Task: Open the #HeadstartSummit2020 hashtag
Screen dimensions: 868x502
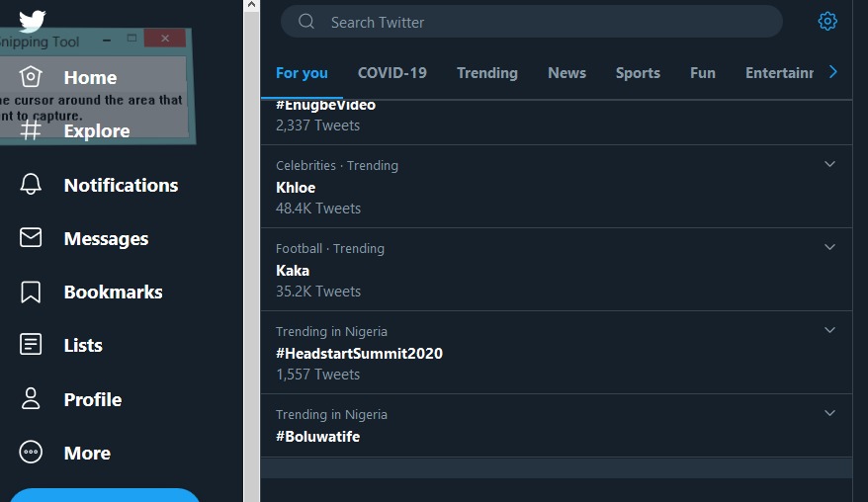Action: tap(359, 354)
